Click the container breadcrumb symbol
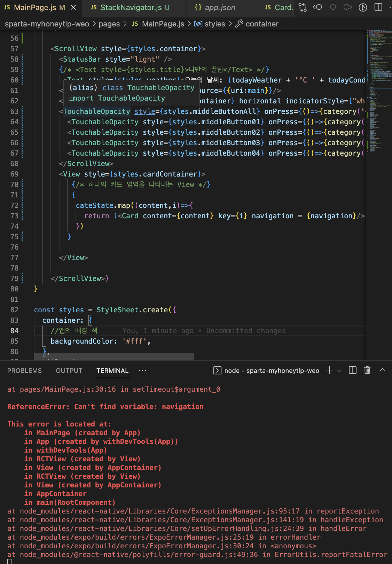The width and height of the screenshot is (392, 564). pos(257,24)
